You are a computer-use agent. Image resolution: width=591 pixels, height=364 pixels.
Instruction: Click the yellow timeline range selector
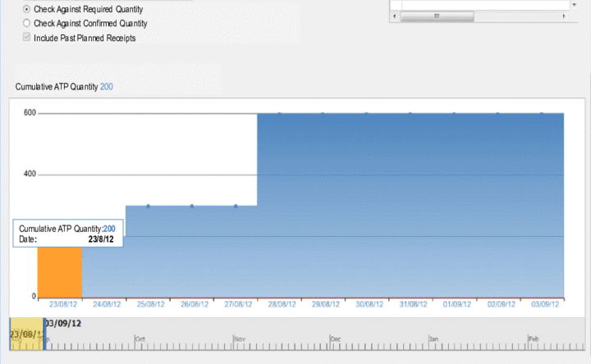pyautogui.click(x=26, y=334)
